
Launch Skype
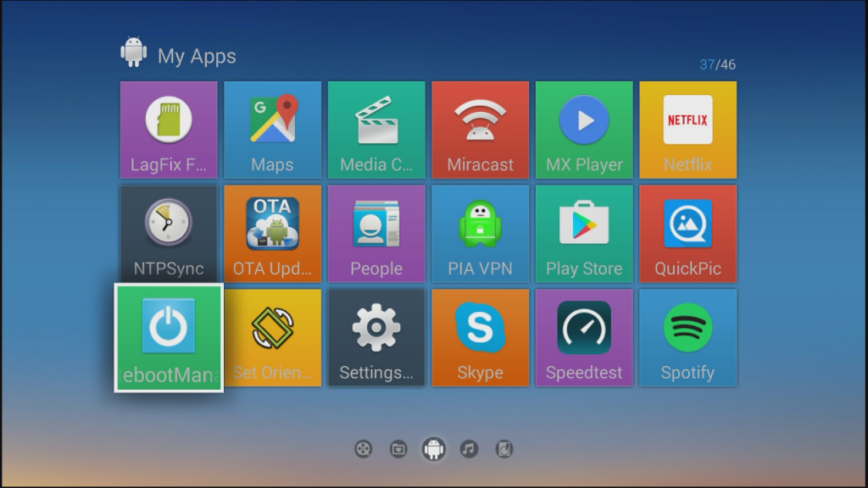(x=480, y=337)
